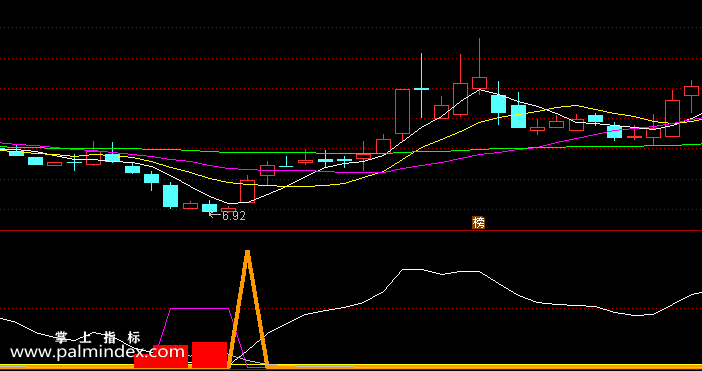Click the last red candle at the right edge
Viewport: 702px width, 371px height.
(691, 91)
